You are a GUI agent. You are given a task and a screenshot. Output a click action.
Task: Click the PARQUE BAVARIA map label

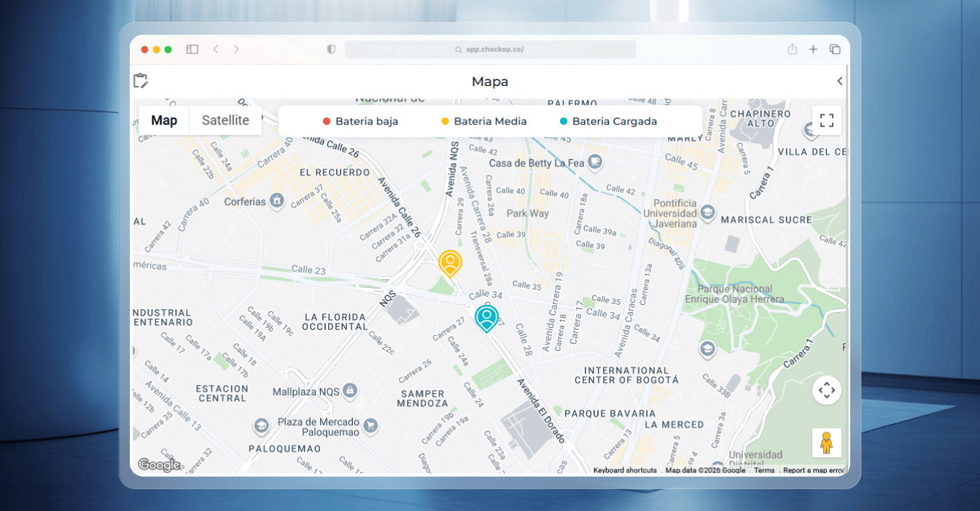pos(610,413)
